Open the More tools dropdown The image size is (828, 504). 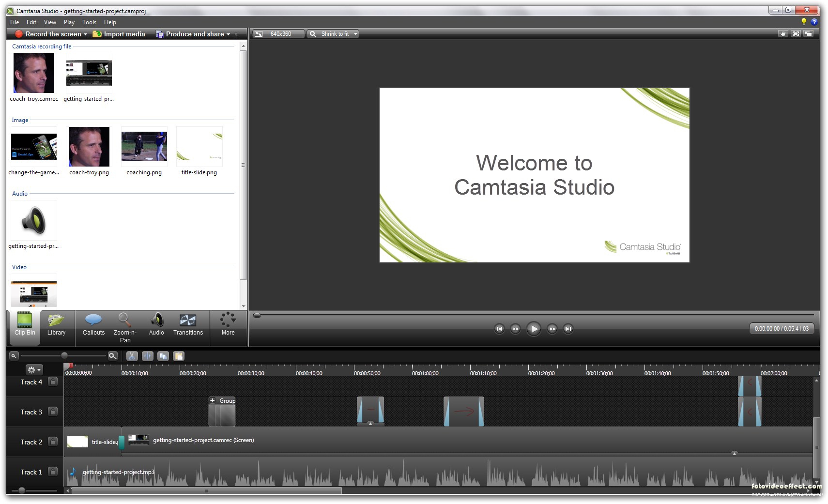(228, 324)
